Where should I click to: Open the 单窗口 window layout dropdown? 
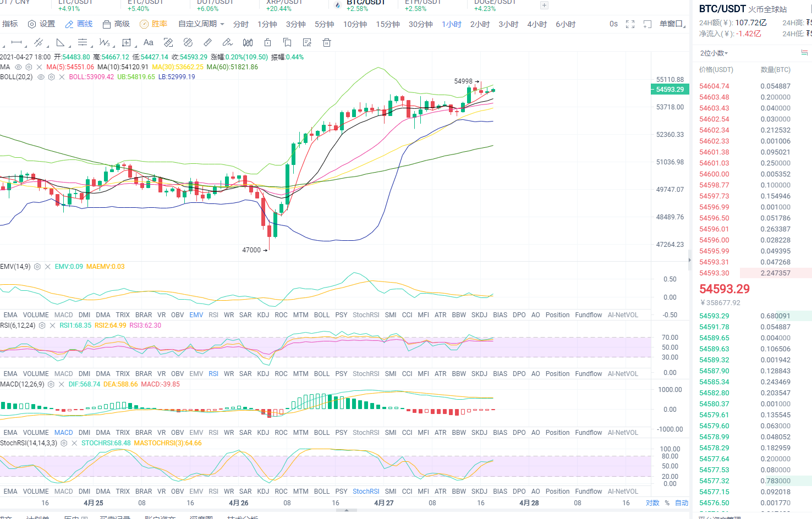(x=672, y=24)
